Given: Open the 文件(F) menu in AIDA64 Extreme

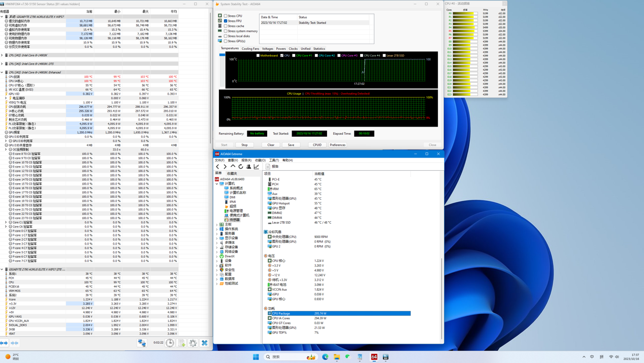Looking at the screenshot, I should [x=219, y=160].
